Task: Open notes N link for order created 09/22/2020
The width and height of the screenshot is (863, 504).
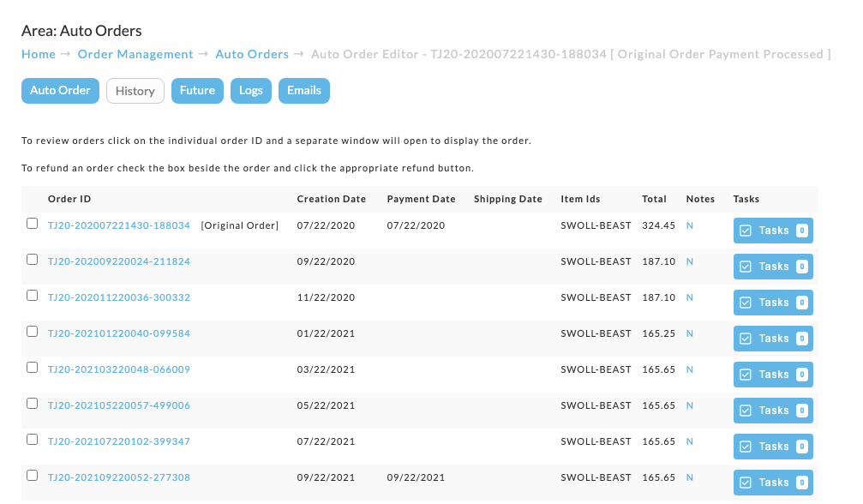Action: (x=690, y=261)
